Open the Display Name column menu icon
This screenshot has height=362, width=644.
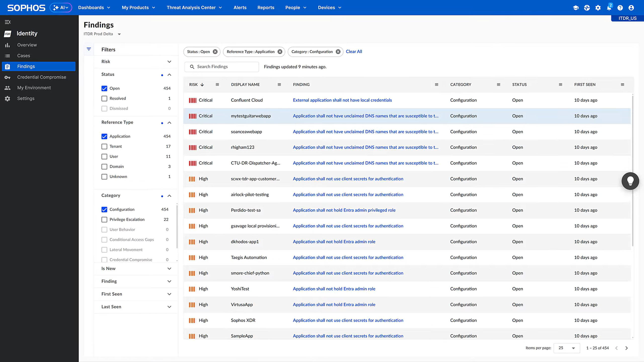pos(279,85)
